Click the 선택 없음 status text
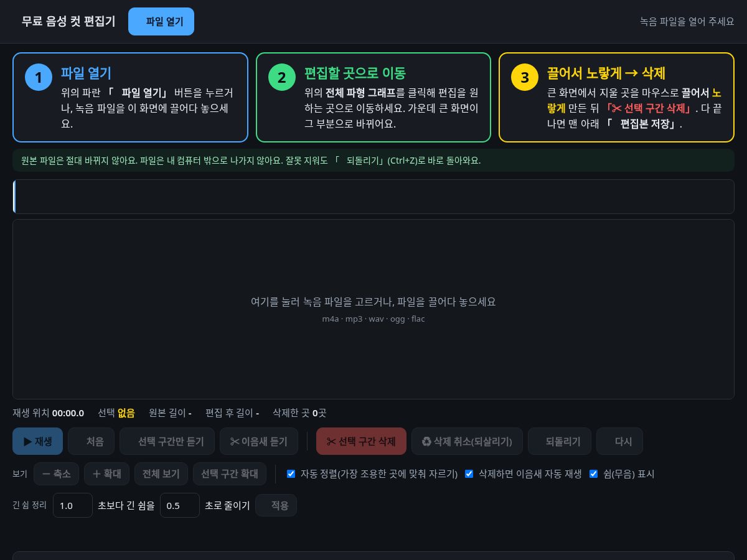 pos(116,413)
